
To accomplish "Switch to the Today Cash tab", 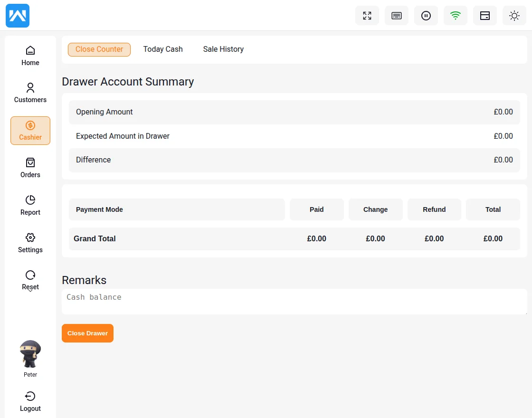I will [x=162, y=49].
